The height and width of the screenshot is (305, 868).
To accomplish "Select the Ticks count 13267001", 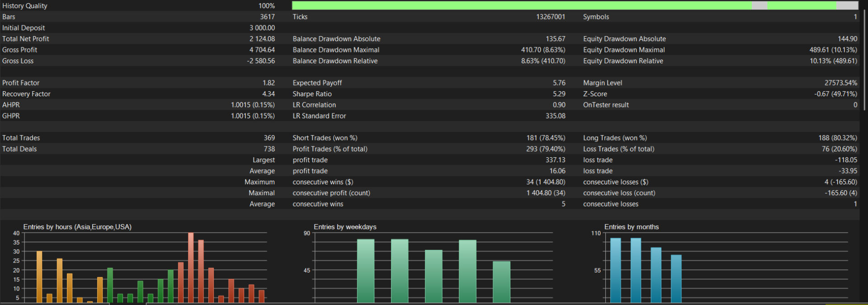I will coord(551,17).
